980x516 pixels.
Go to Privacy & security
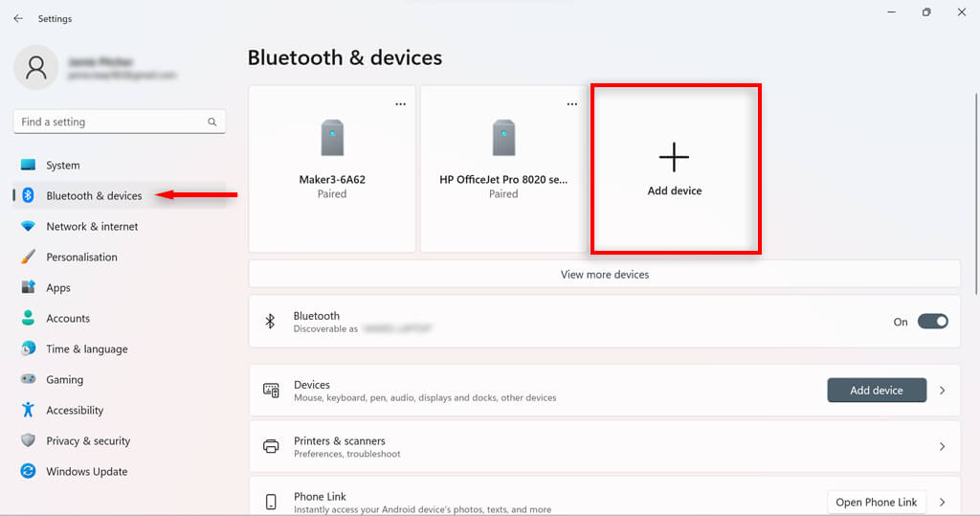88,441
